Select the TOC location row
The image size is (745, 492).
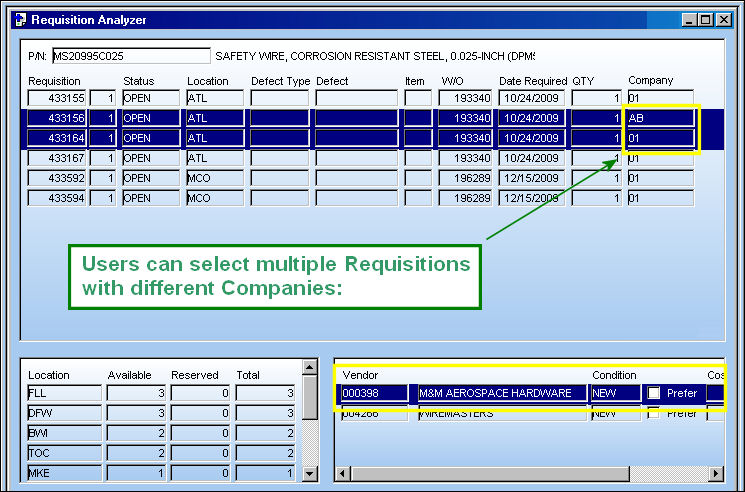(x=161, y=453)
